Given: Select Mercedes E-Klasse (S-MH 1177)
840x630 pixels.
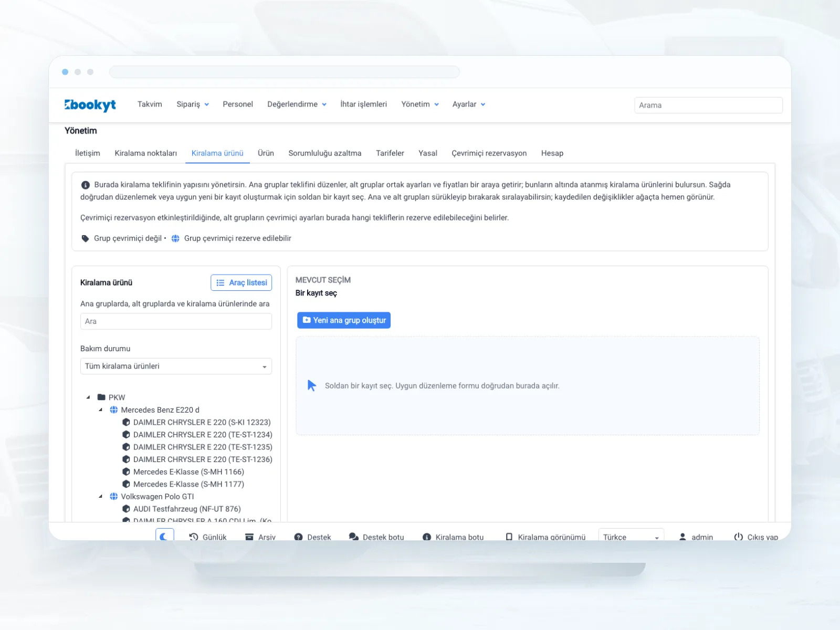Looking at the screenshot, I should pyautogui.click(x=183, y=484).
